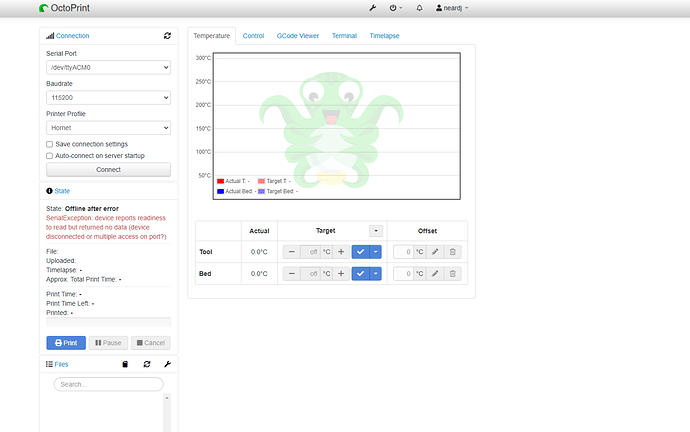690x432 pixels.
Task: Click the OctoPrint logo
Action: 64,8
